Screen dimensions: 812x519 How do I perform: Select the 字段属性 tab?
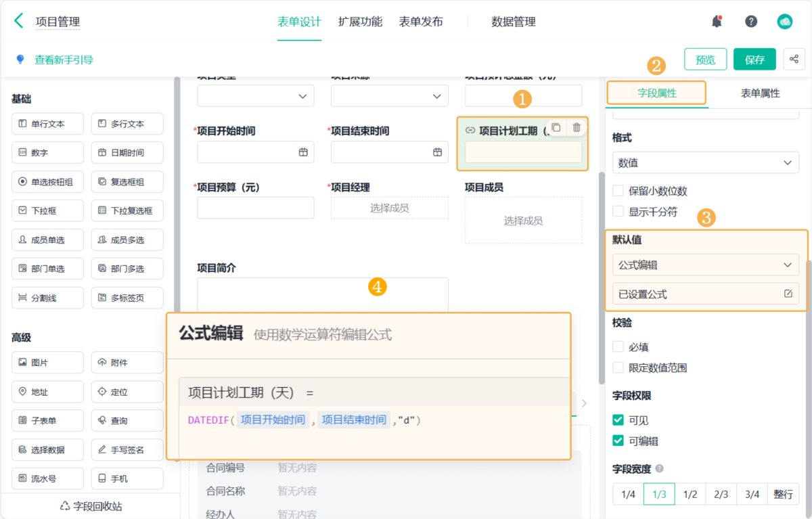pos(656,93)
